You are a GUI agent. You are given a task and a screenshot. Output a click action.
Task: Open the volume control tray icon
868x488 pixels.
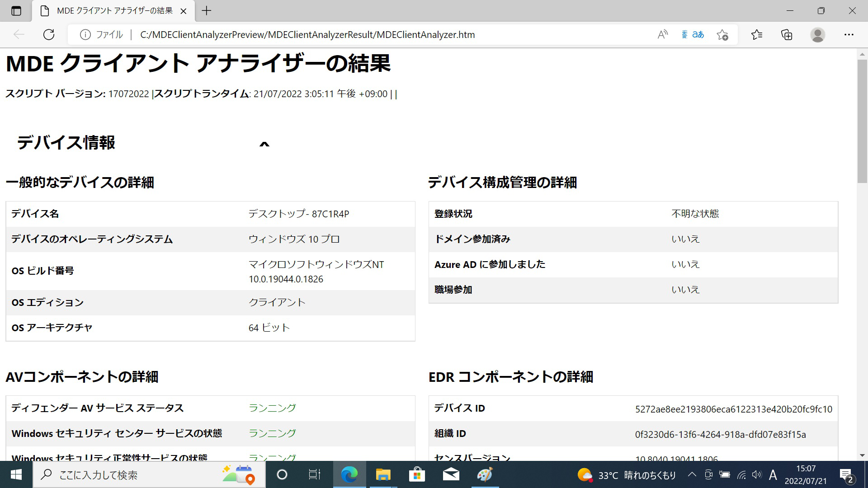tap(757, 474)
